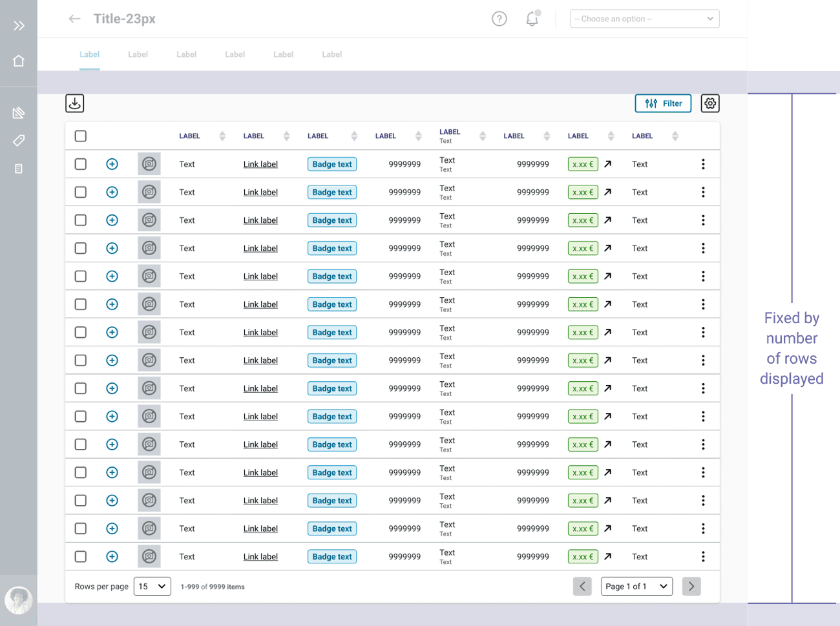
Task: Open the Page 1 of 1 dropdown
Action: [x=636, y=586]
